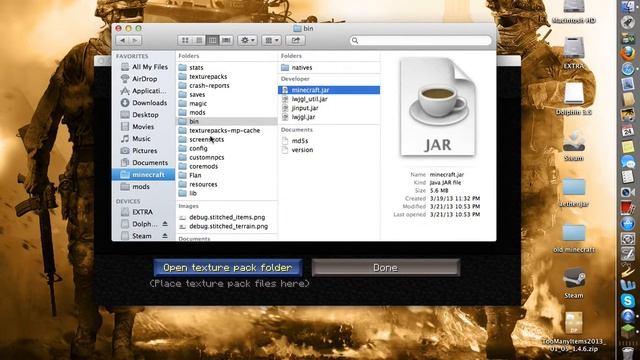Image resolution: width=640 pixels, height=360 pixels.
Task: Select the resources folder
Action: coord(198,184)
